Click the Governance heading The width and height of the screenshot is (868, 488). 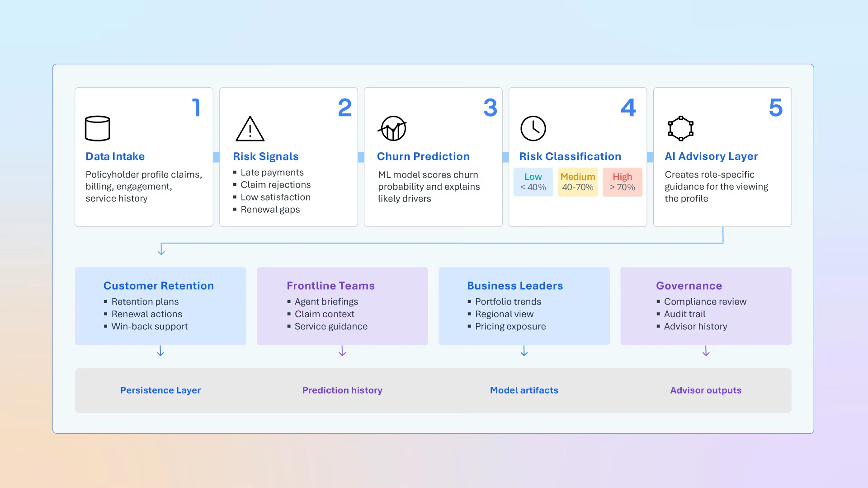689,286
